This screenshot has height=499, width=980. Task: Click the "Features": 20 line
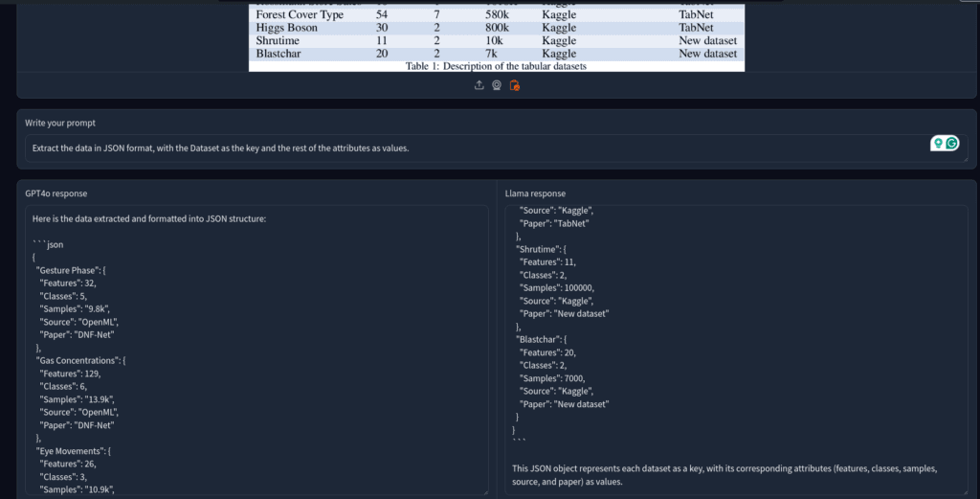[547, 352]
